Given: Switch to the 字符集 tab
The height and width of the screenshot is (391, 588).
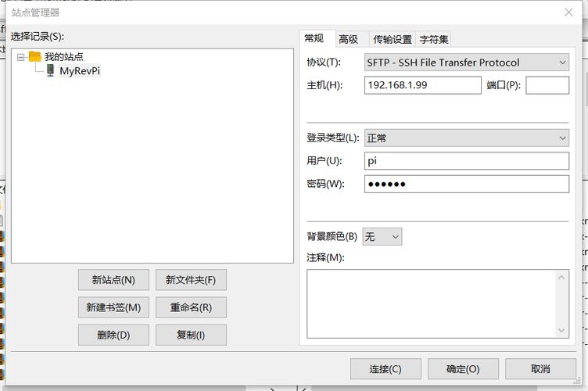Looking at the screenshot, I should [x=434, y=39].
